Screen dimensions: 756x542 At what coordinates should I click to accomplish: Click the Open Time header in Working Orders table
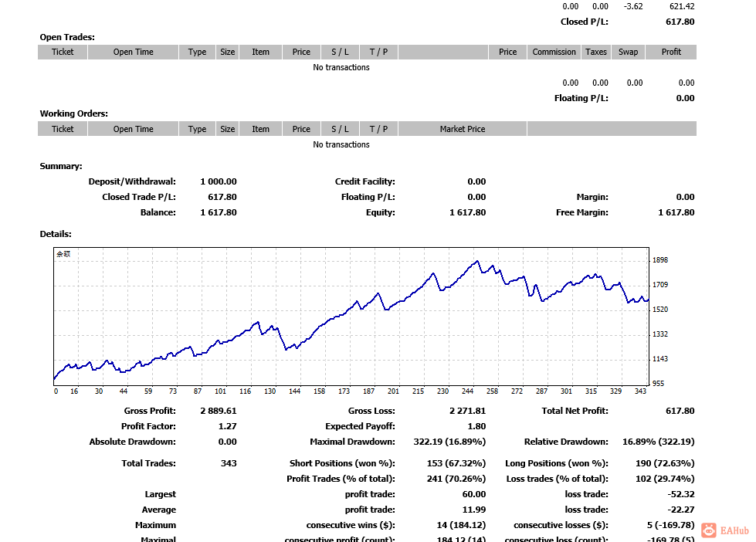[133, 129]
